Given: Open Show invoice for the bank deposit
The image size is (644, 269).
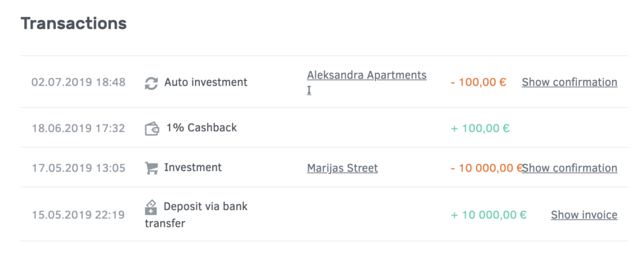Looking at the screenshot, I should coord(584,215).
